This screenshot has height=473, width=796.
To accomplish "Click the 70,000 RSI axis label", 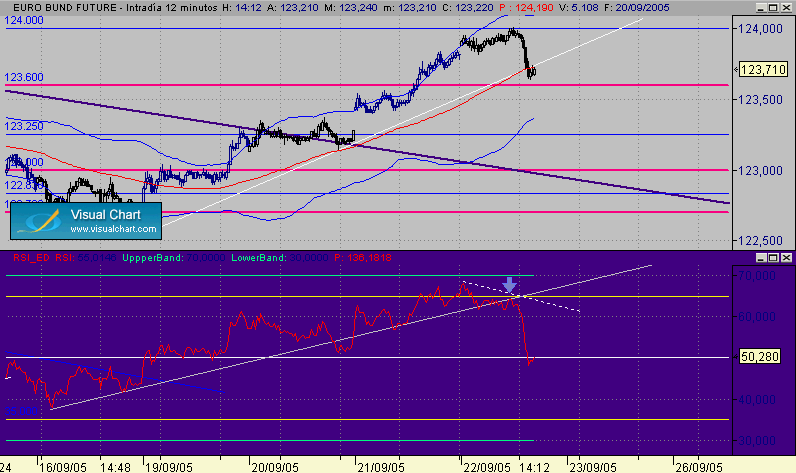I will click(757, 276).
